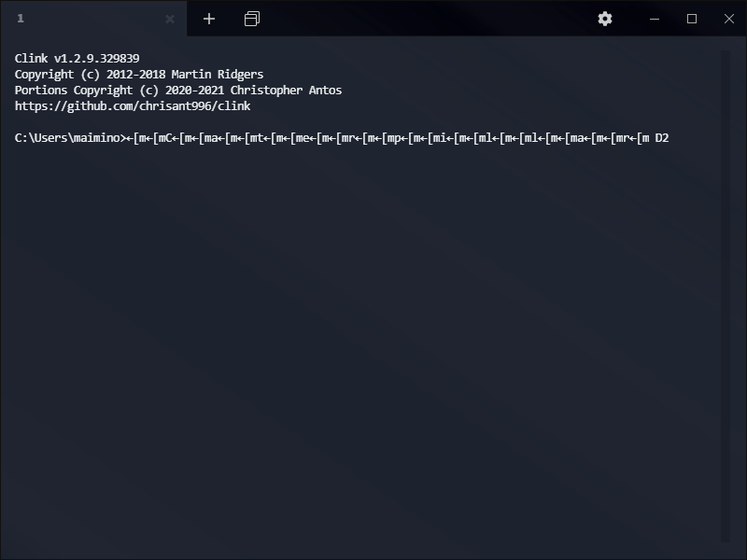Close tab 1

point(170,19)
